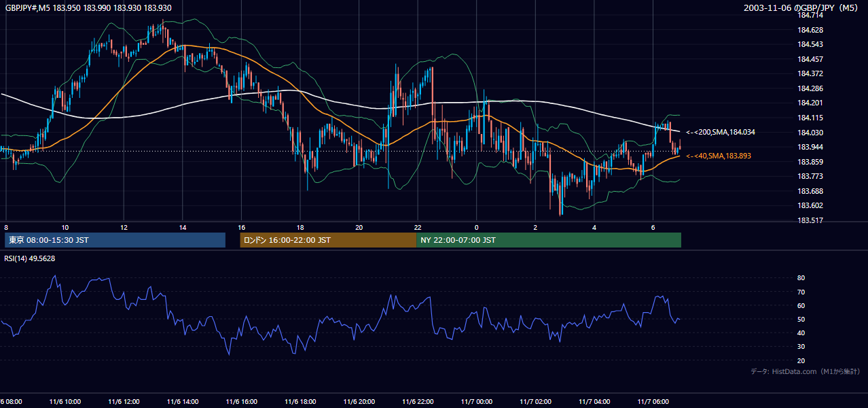Viewport: 868px width, 408px height.
Task: Click hour tick 10 under the price chart
Action: point(65,227)
